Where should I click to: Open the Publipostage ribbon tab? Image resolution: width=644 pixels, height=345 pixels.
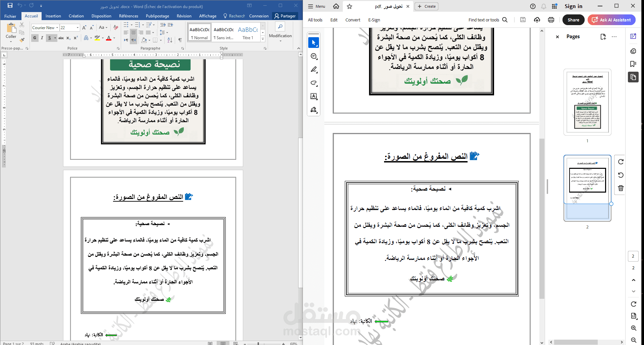tap(157, 16)
